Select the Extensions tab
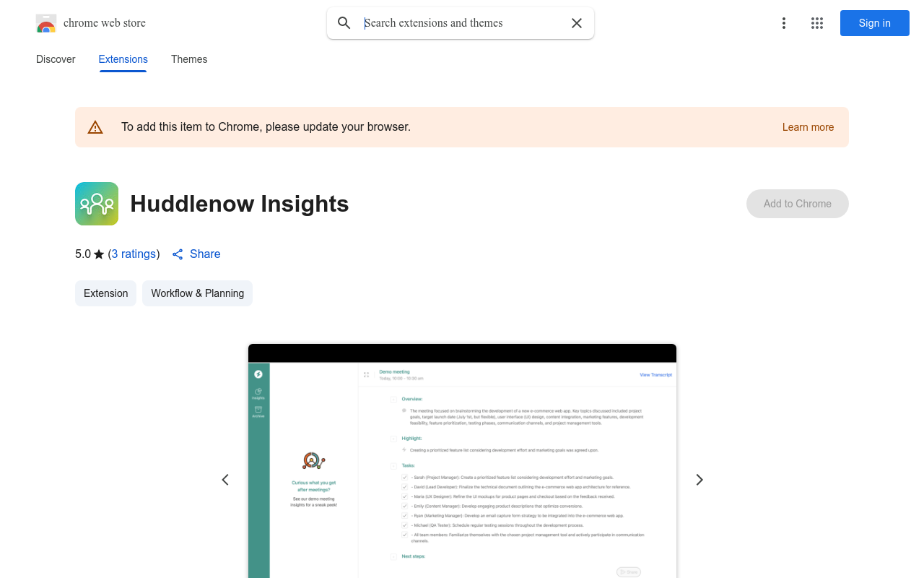 point(123,59)
